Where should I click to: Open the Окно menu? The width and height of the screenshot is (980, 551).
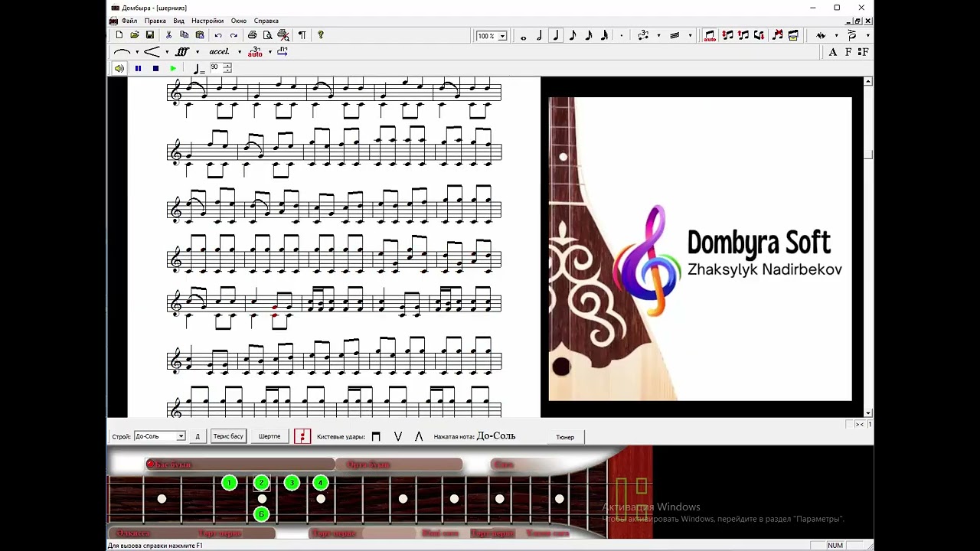(239, 21)
